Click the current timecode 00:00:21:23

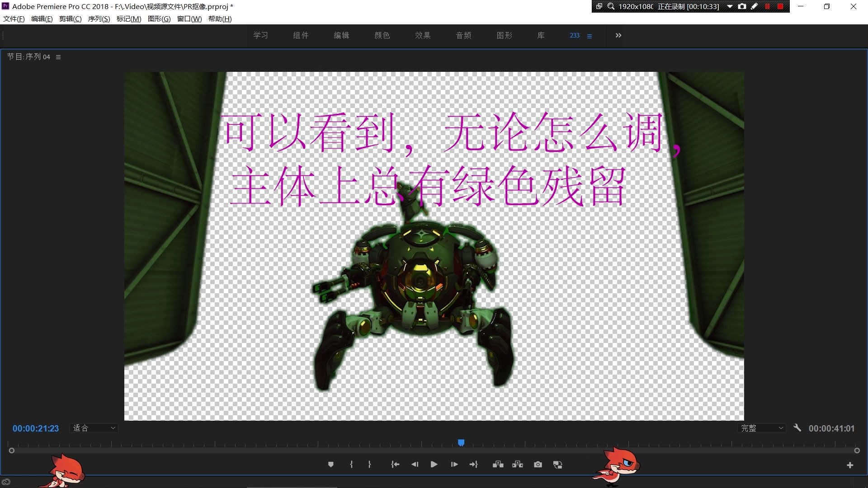[x=36, y=428]
